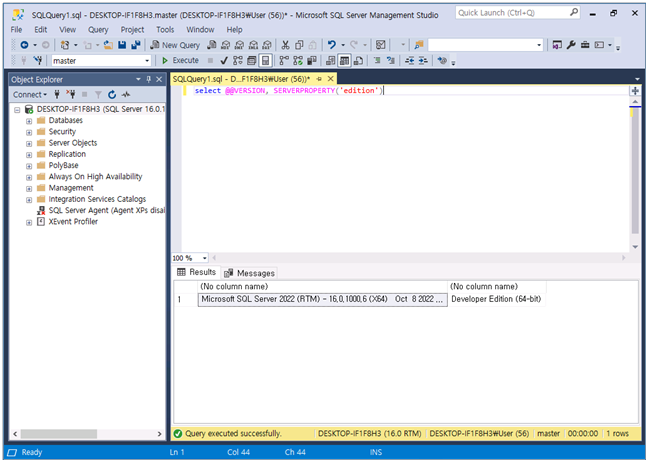Open the Window menu

tap(200, 29)
